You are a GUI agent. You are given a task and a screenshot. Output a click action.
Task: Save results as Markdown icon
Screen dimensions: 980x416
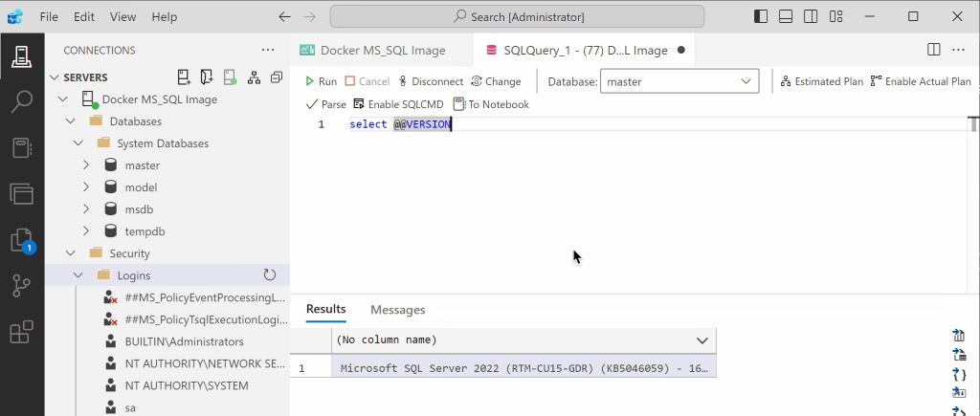pos(959,393)
